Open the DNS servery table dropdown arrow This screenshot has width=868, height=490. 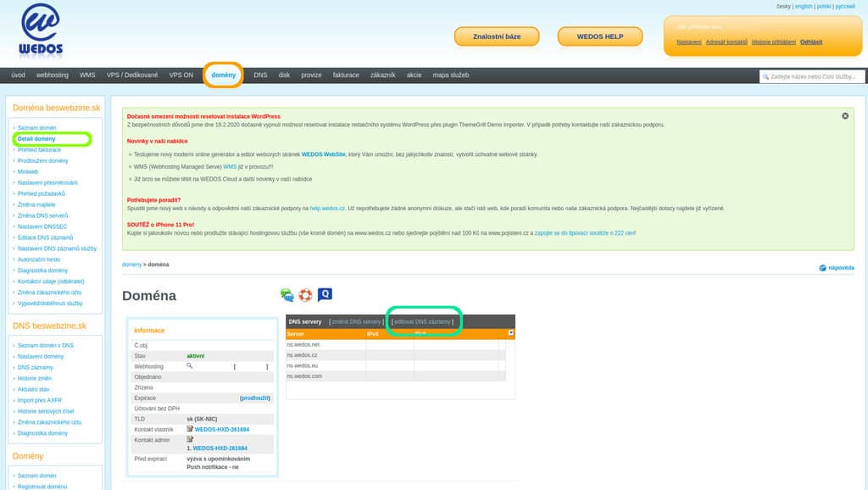(511, 333)
